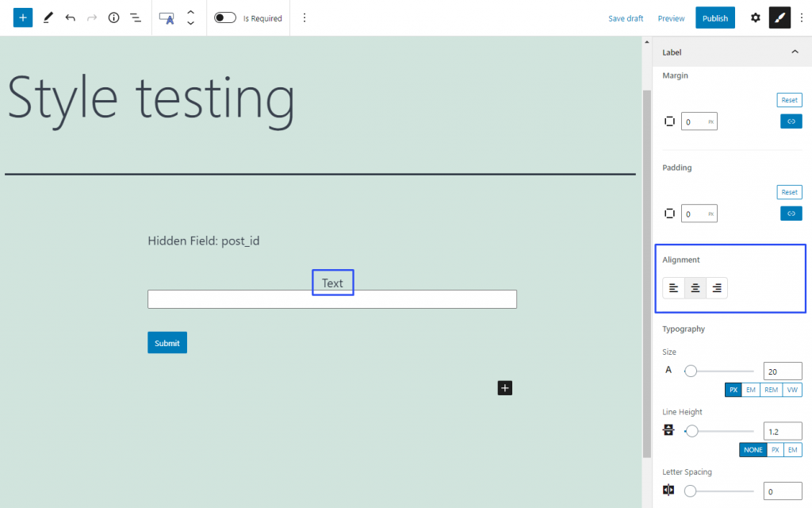The width and height of the screenshot is (812, 508).
Task: Edit the Margin value field
Action: (699, 121)
